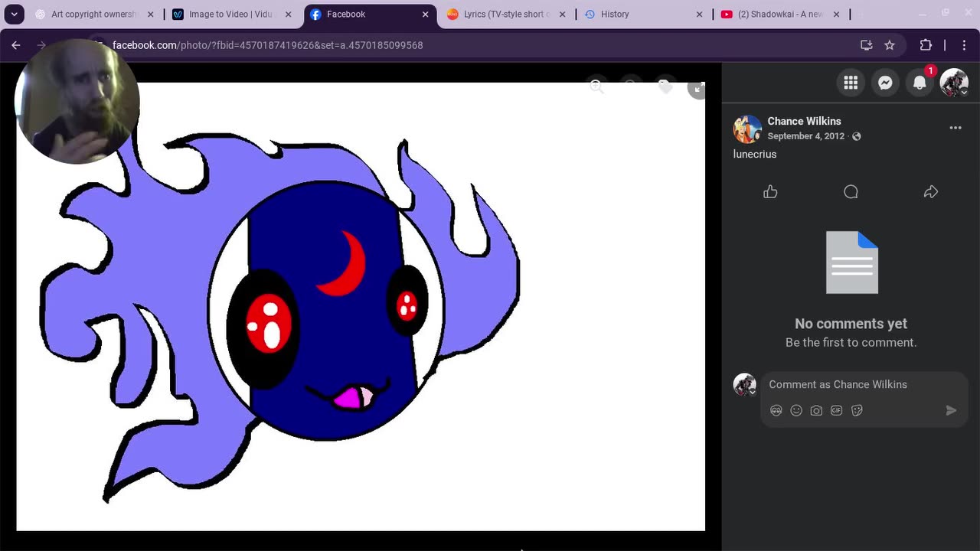Click the public globe audience icon

pos(857,136)
